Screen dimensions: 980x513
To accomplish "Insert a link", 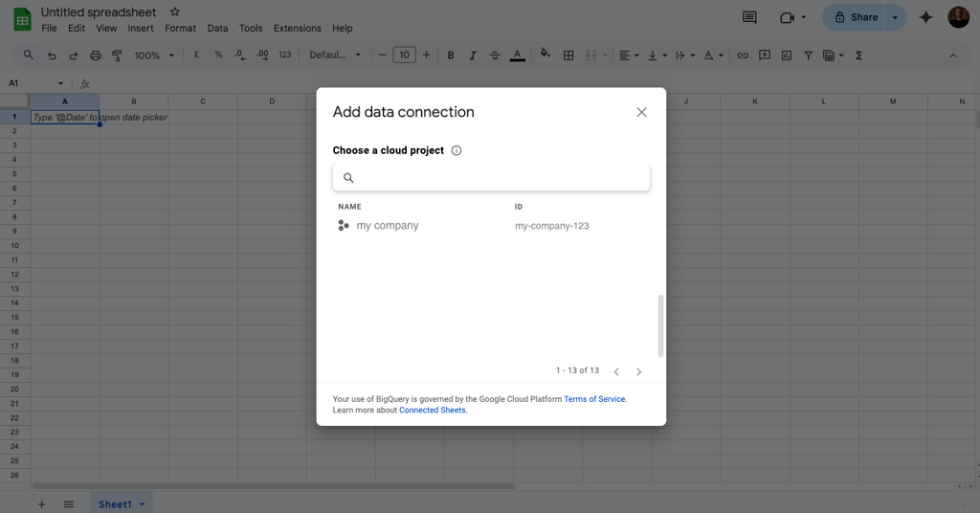I will click(743, 56).
